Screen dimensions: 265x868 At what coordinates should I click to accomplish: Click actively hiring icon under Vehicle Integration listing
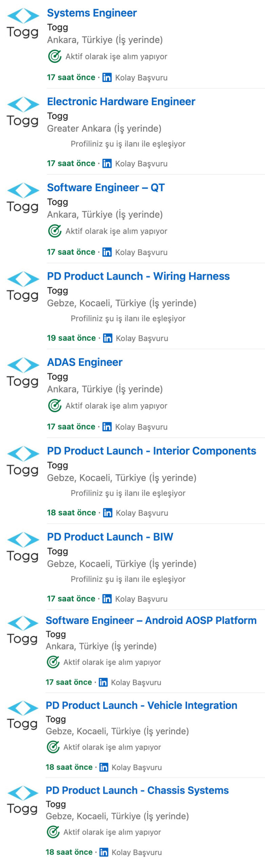pos(53,747)
